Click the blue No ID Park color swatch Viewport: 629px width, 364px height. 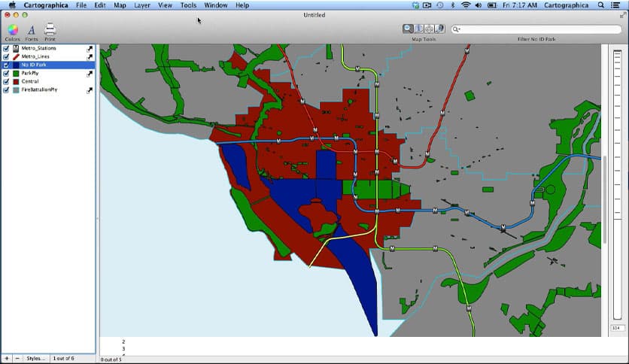point(16,65)
